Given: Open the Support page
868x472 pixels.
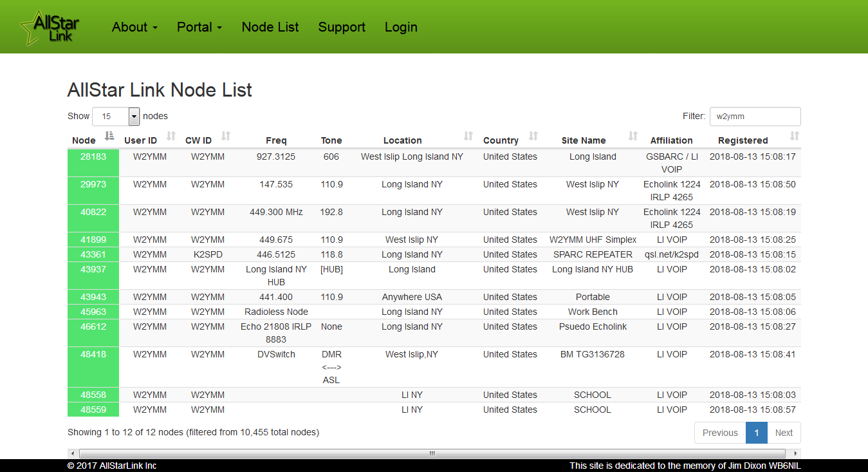Looking at the screenshot, I should click(342, 27).
